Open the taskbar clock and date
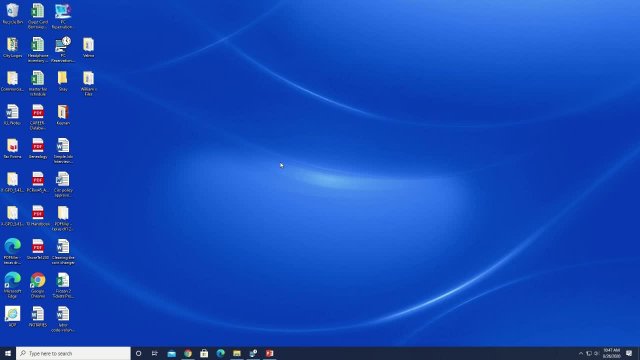 pos(611,353)
